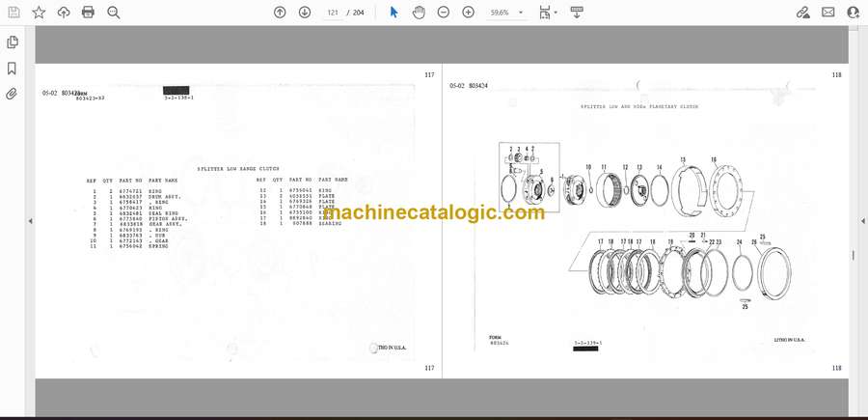Viewport: 868px width, 420px height.
Task: Share a link to this file
Action: (802, 13)
